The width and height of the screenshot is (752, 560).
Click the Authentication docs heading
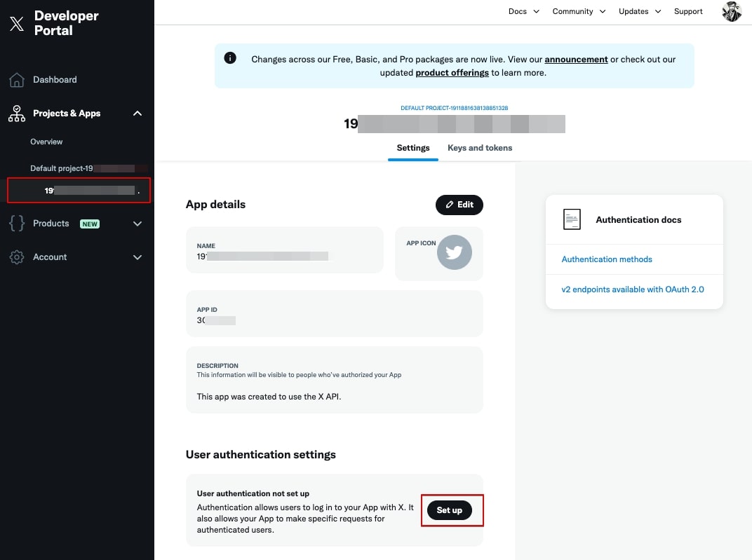pos(638,220)
